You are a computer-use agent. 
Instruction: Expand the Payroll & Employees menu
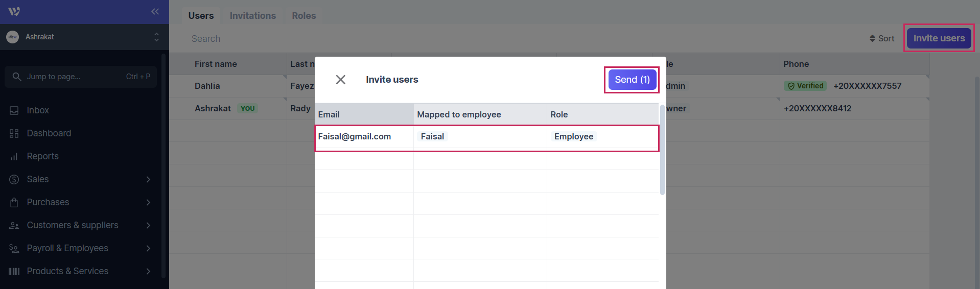pyautogui.click(x=148, y=249)
